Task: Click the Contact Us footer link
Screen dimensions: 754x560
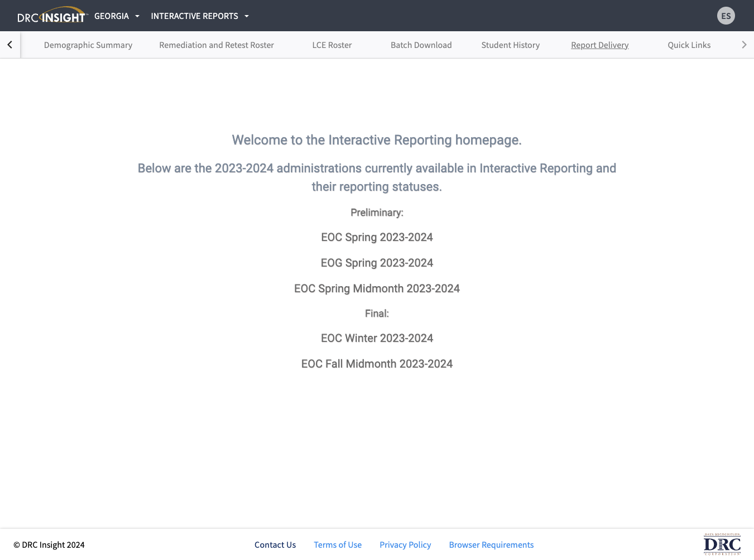Action: click(275, 545)
